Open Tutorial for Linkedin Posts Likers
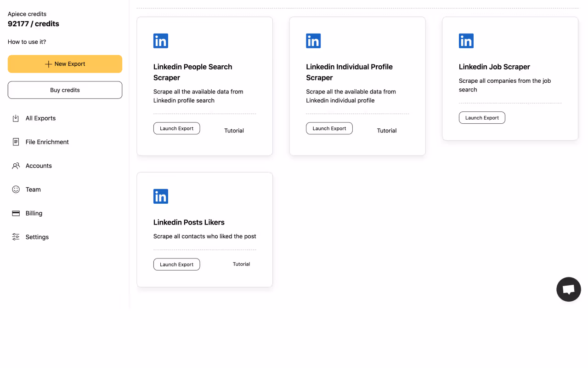 click(x=241, y=264)
